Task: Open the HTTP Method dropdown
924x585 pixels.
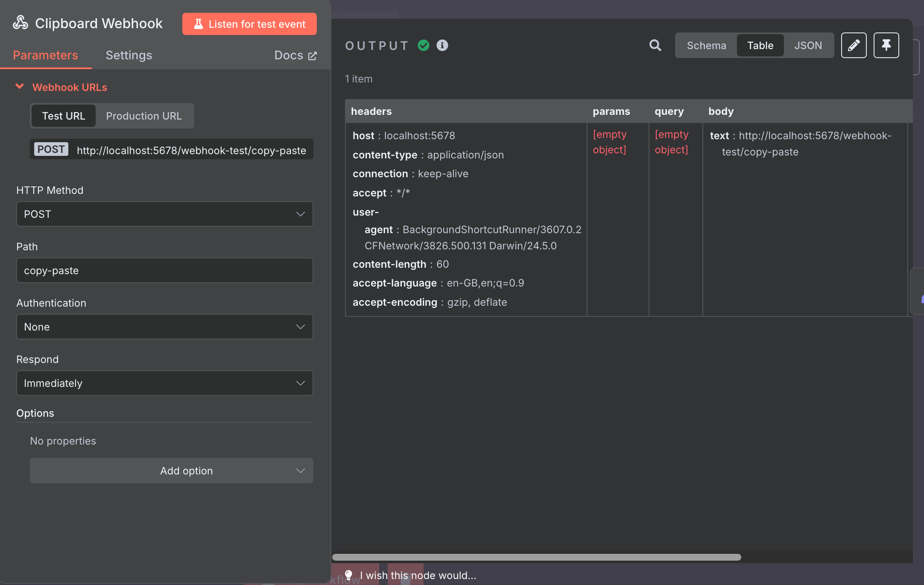Action: point(164,214)
